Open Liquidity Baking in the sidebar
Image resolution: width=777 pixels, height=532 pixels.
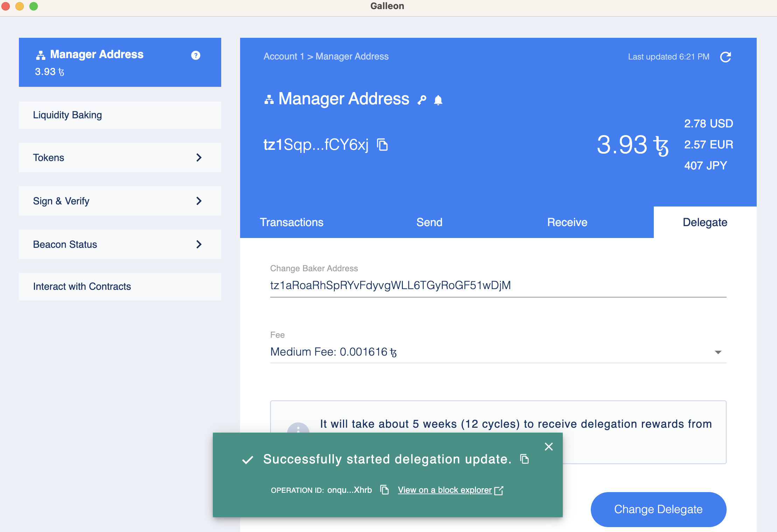coord(120,115)
